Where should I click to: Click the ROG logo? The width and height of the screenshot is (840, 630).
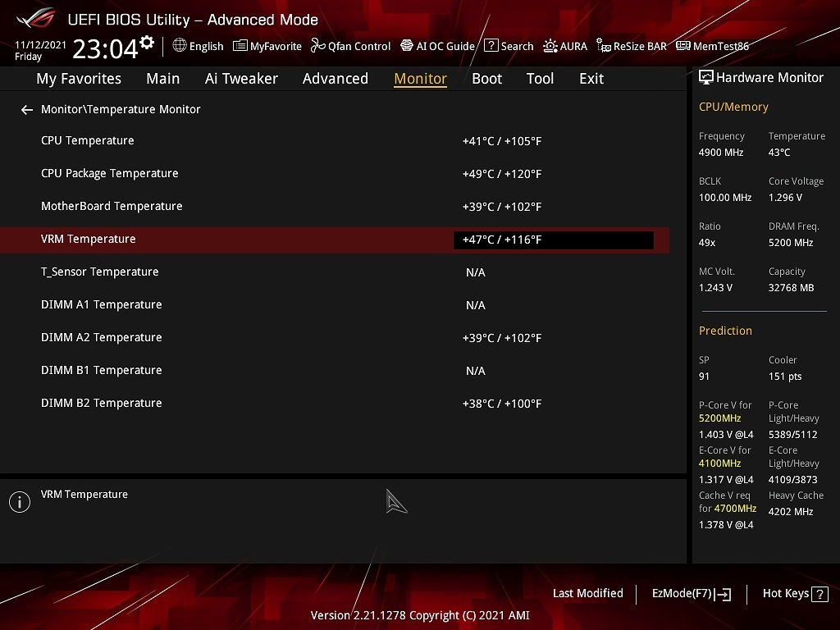coord(36,18)
